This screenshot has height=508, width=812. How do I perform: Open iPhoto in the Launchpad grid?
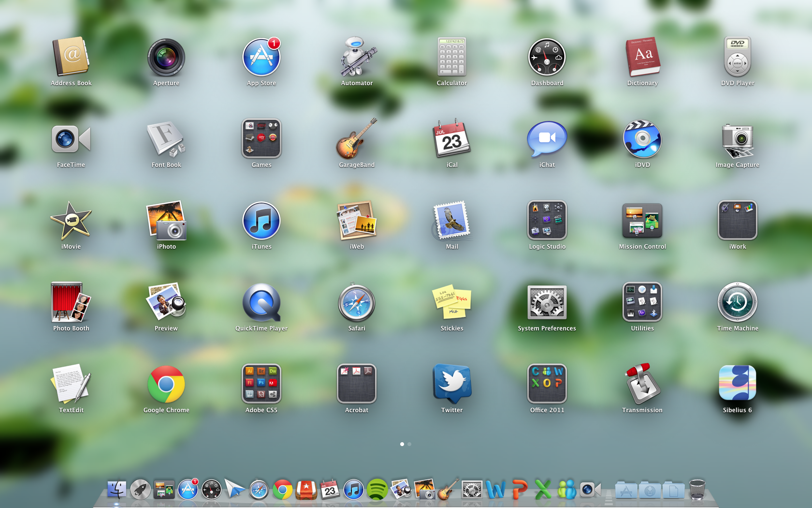pyautogui.click(x=166, y=221)
